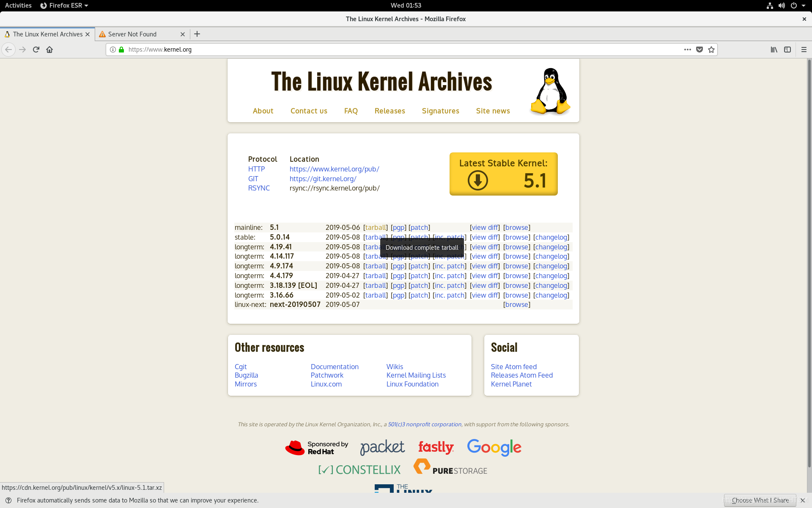Open page actions three-dot menu

(688, 50)
